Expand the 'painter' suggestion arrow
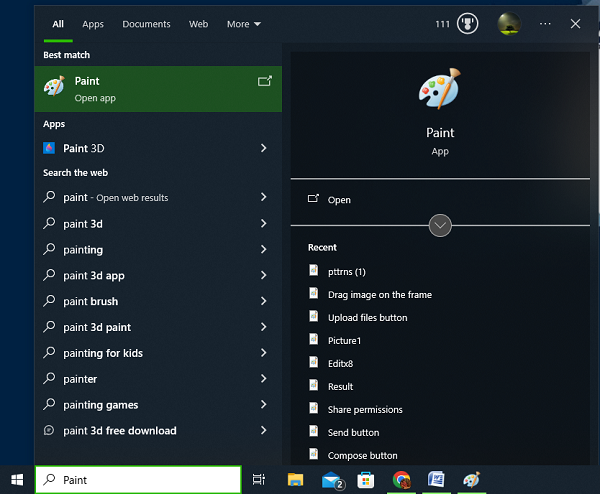Screen dimensions: 600x494 pos(264,378)
